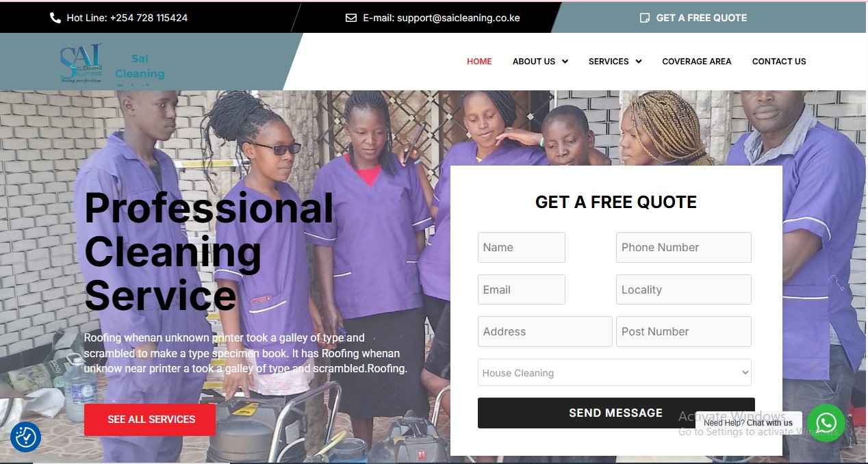
Task: Focus the Name input field
Action: click(x=522, y=247)
